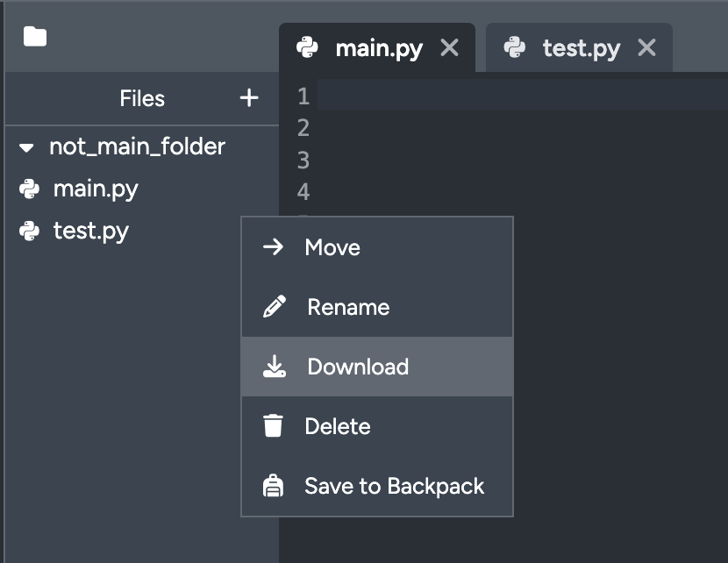Choose Download from the context menu
Viewport: 728px width, 563px height.
tap(358, 367)
